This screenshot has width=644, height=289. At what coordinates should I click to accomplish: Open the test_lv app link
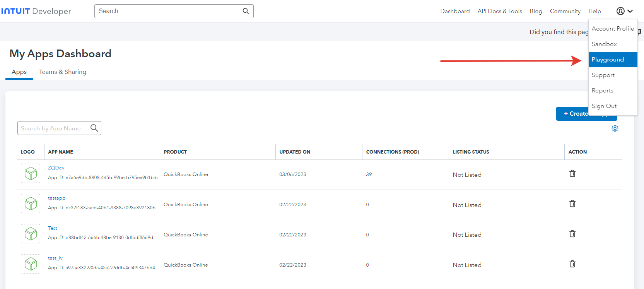[55, 258]
